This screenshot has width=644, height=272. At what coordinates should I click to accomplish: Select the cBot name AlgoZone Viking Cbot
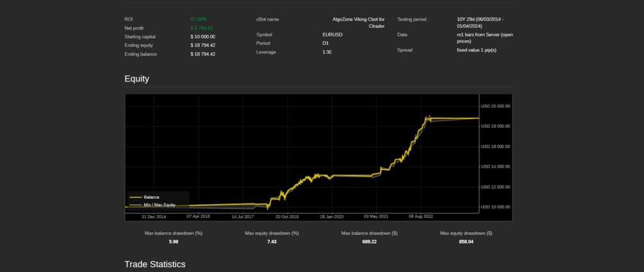point(359,22)
